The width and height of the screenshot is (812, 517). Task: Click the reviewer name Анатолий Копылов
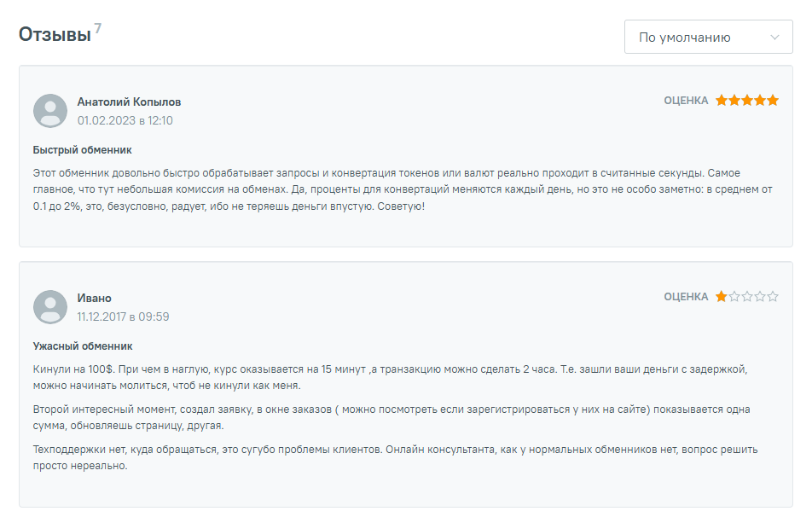pos(129,102)
